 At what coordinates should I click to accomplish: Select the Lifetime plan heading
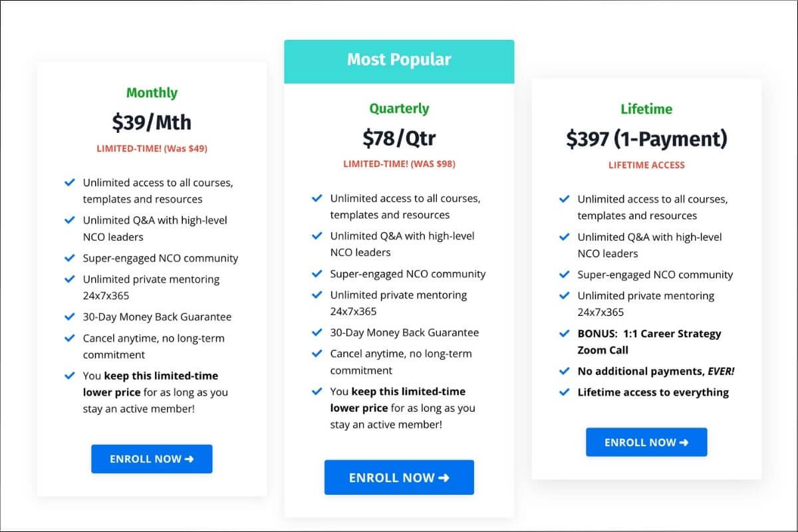point(646,109)
